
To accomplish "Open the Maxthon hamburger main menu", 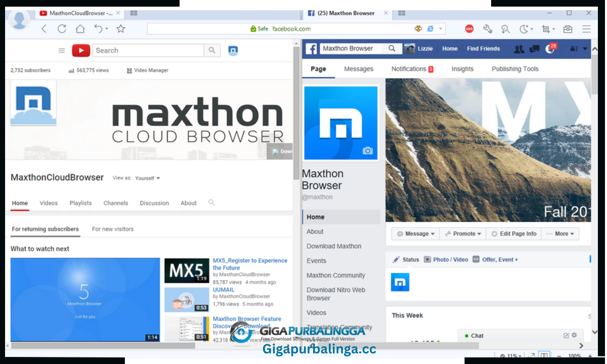I will [x=586, y=29].
